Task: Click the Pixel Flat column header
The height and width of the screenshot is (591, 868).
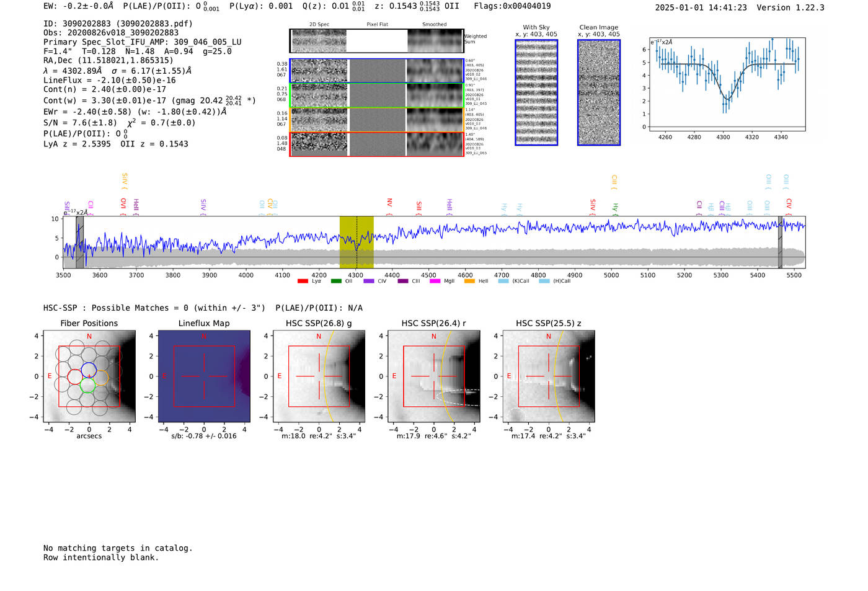Action: 377,25
